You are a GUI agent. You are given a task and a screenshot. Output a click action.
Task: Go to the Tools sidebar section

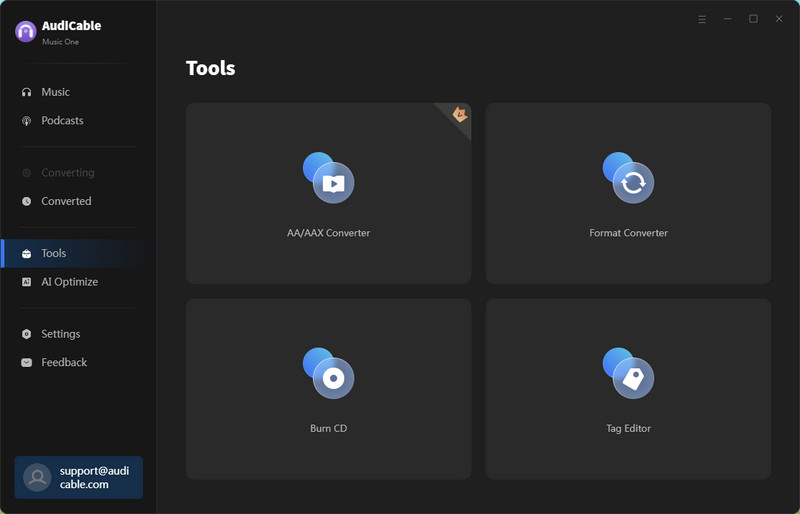pos(54,253)
